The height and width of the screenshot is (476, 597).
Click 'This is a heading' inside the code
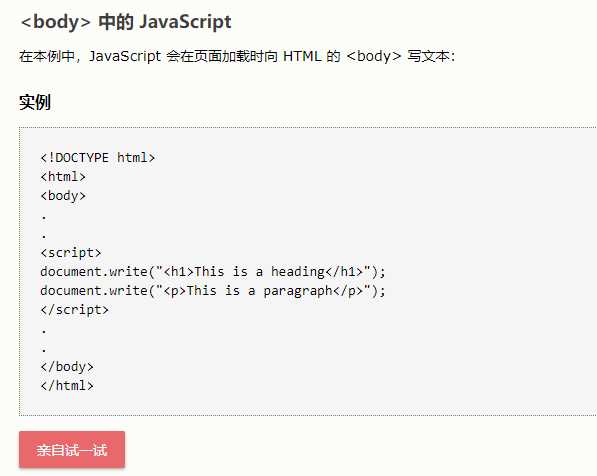click(x=259, y=272)
